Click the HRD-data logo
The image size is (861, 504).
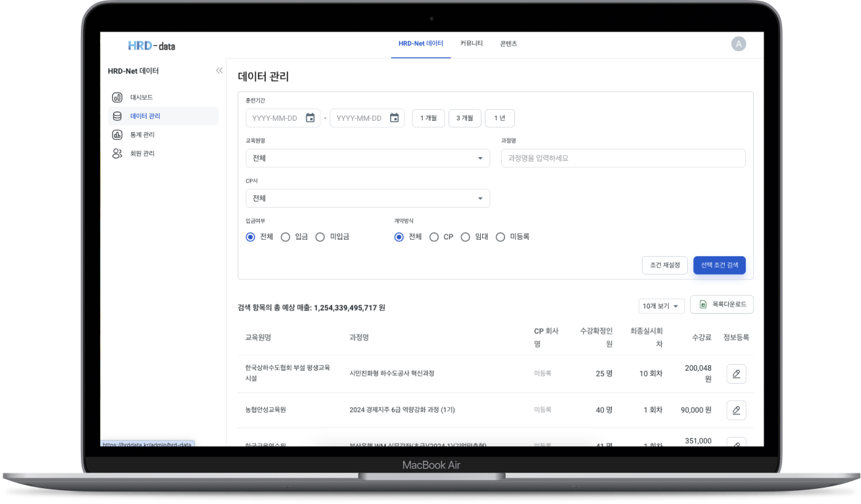(151, 45)
